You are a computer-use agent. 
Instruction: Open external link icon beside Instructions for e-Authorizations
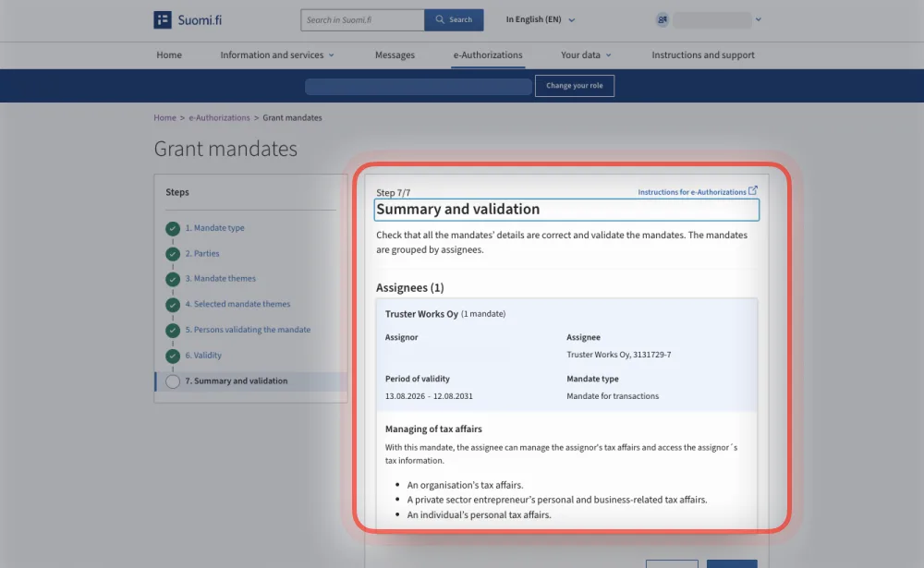point(752,191)
